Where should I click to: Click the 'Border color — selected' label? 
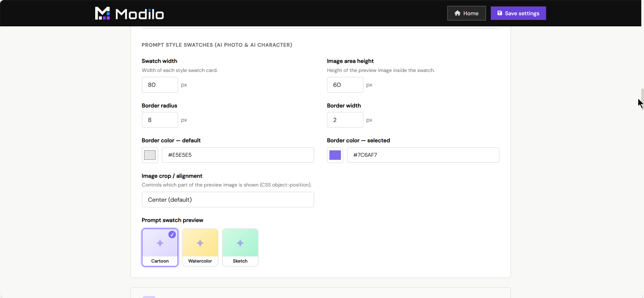tap(358, 141)
